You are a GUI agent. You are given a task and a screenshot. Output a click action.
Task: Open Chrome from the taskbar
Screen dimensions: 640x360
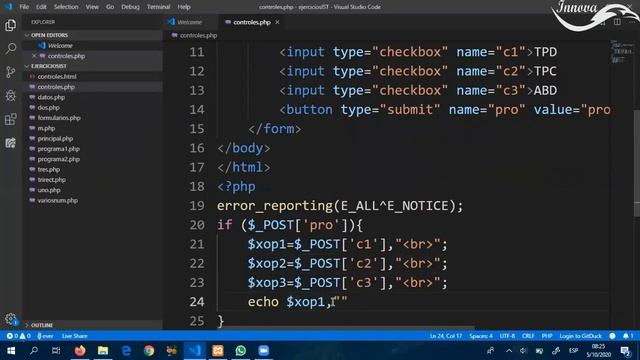pyautogui.click(x=149, y=351)
